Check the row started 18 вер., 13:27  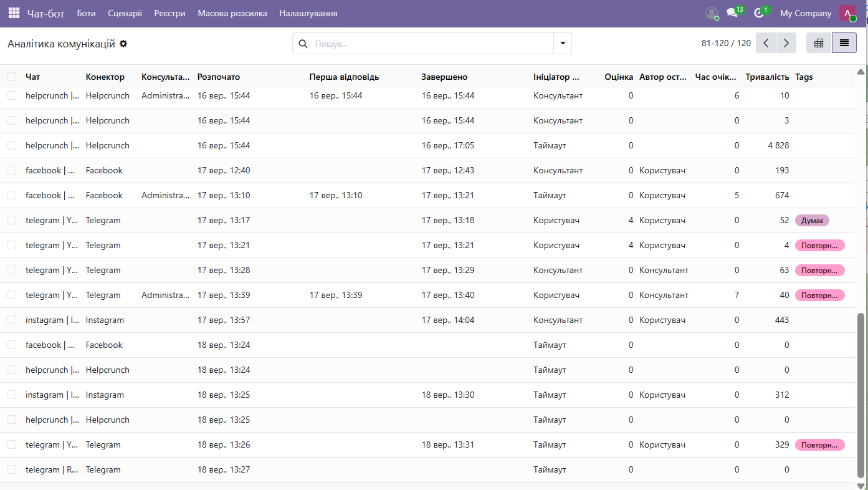pos(12,469)
